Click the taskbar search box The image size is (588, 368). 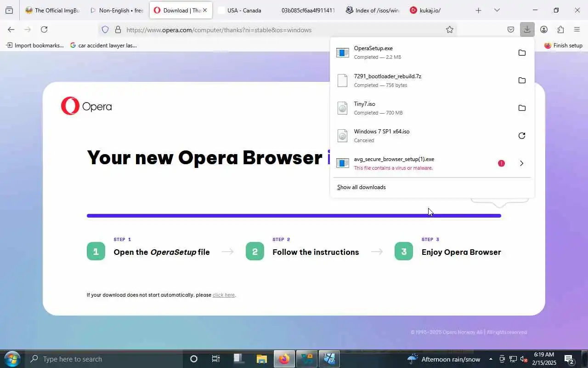coord(104,359)
